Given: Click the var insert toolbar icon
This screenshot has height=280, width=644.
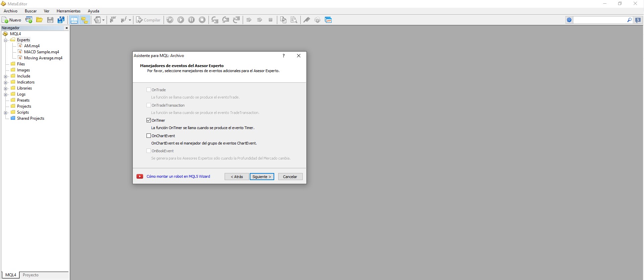Looking at the screenshot, I should pyautogui.click(x=113, y=20).
